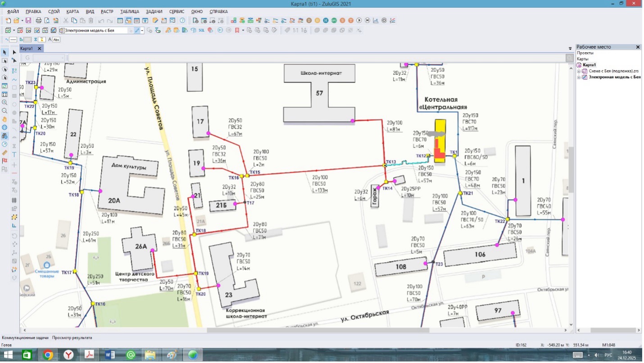Viewport: 644px width, 363px height.
Task: Click the SQL query icon
Action: tap(201, 30)
